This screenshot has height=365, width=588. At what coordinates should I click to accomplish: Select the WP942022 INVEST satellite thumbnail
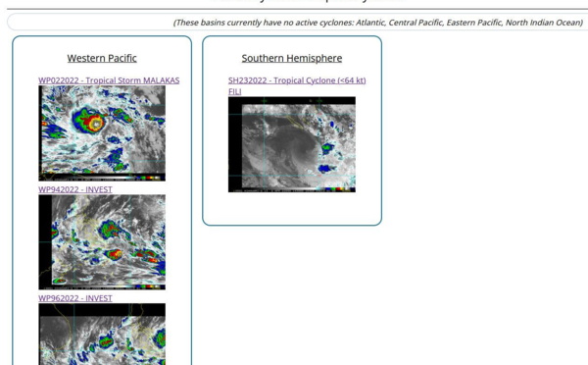pyautogui.click(x=102, y=242)
